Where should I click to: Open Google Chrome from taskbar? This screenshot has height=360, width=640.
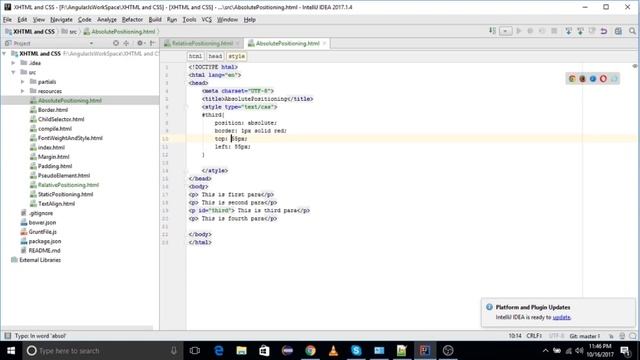pyautogui.click(x=310, y=351)
